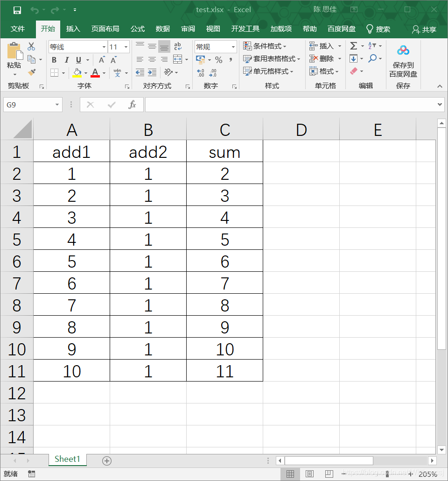Screen dimensions: 448x481
Task: Click the Clear eraser icon
Action: tap(354, 71)
